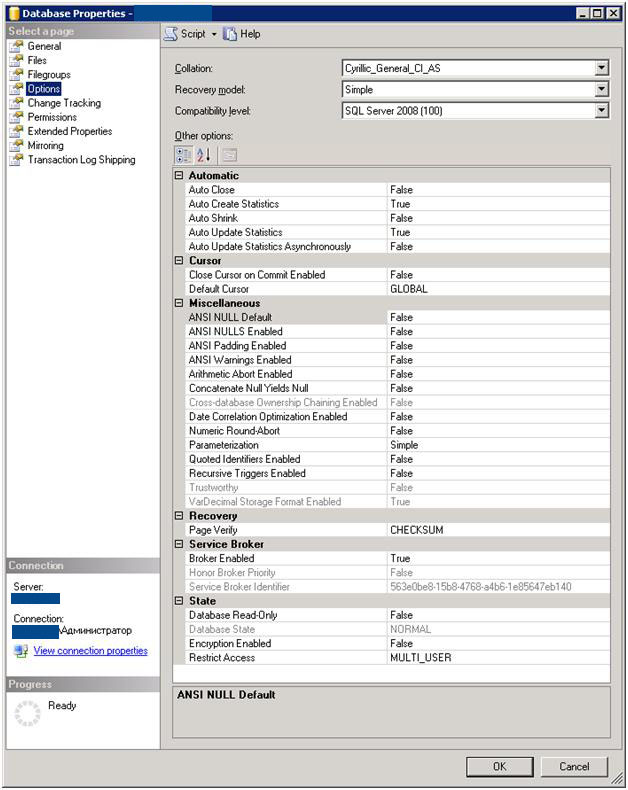Select the Auto Shrink value cell
The height and width of the screenshot is (790, 628).
pos(497,218)
